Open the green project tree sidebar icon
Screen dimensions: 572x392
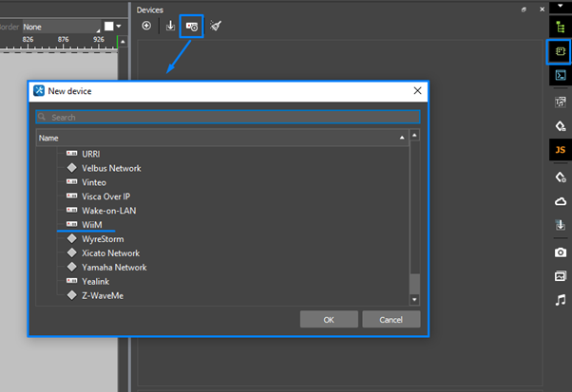click(560, 26)
